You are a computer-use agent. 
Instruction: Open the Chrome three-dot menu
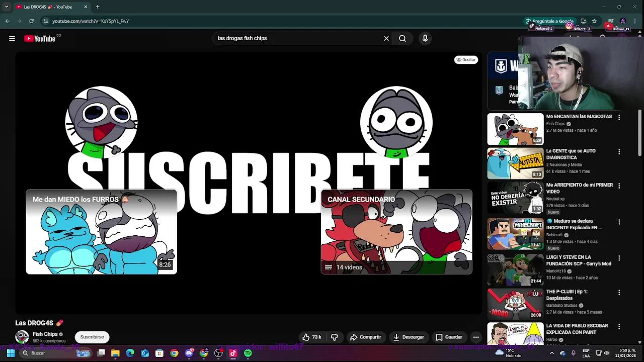coord(635,21)
